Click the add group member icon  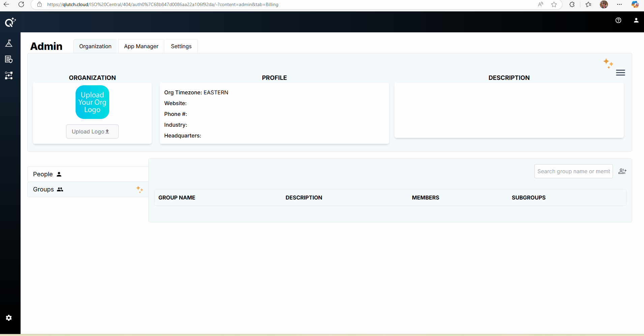point(622,171)
